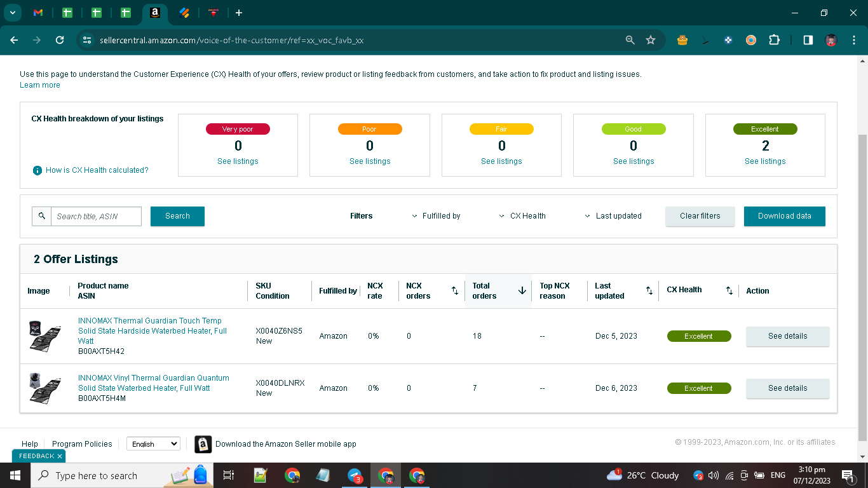The height and width of the screenshot is (488, 868).
Task: See listings under Fair
Action: tap(501, 161)
